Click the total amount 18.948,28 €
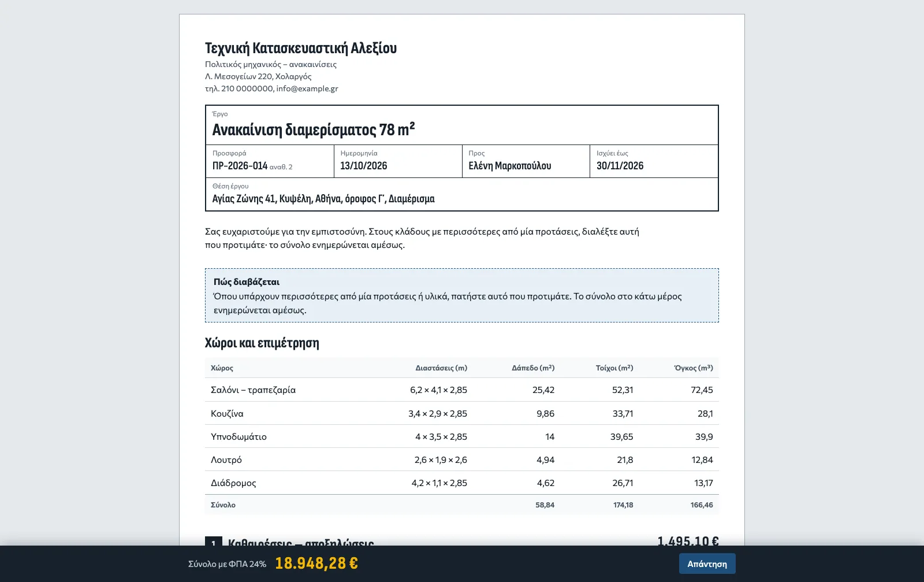 316,563
